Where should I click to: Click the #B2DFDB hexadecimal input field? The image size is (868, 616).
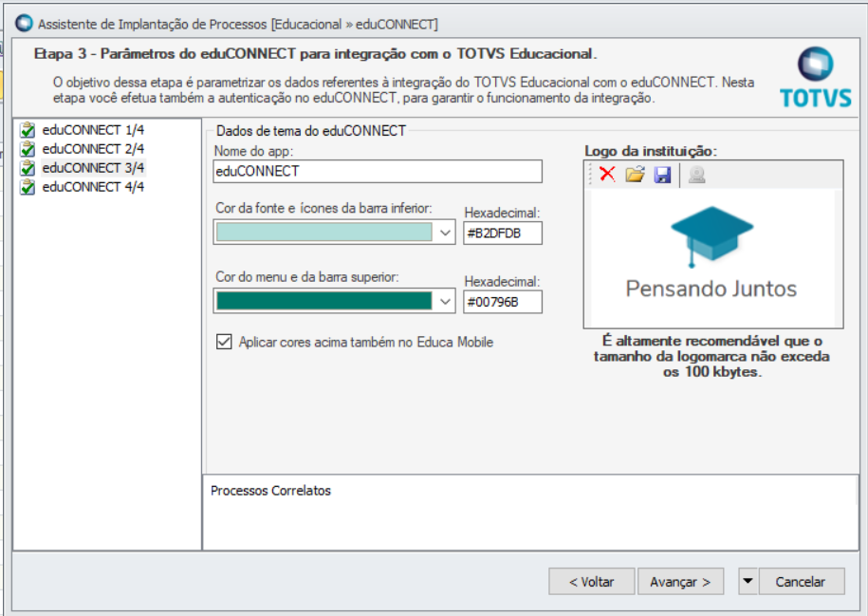[x=503, y=233]
